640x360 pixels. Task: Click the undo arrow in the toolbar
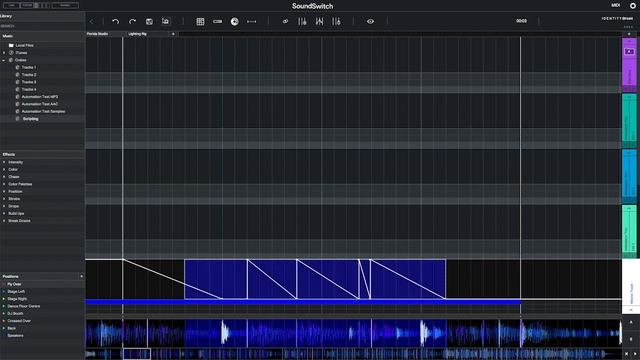pyautogui.click(x=116, y=21)
